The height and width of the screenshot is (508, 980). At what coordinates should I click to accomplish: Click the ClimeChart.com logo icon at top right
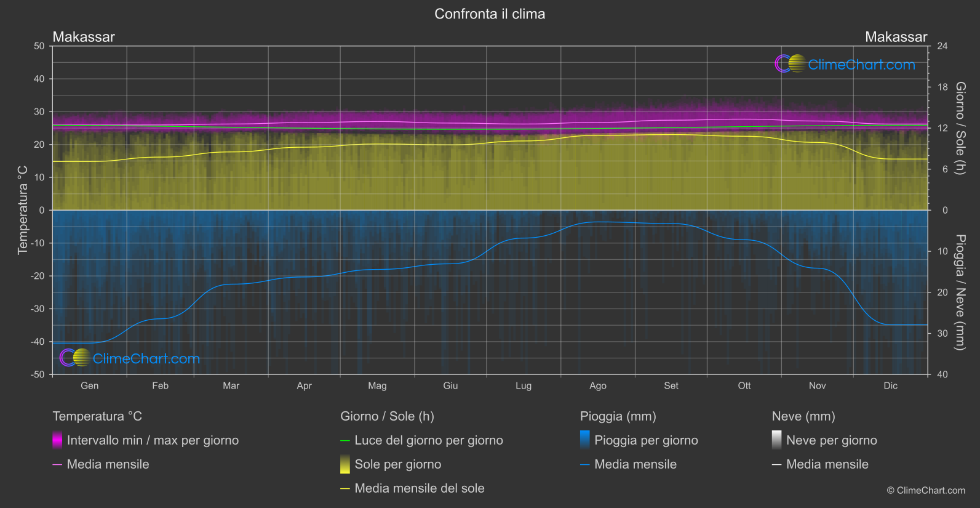click(x=790, y=63)
